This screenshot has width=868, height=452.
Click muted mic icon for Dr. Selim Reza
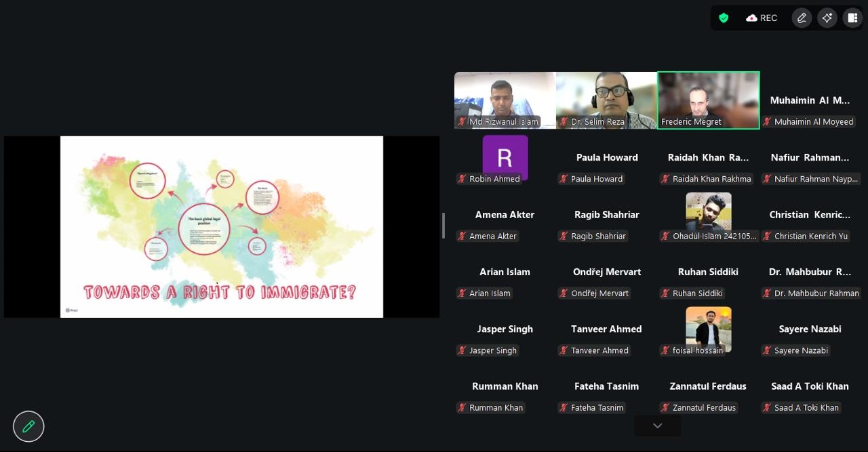[564, 122]
